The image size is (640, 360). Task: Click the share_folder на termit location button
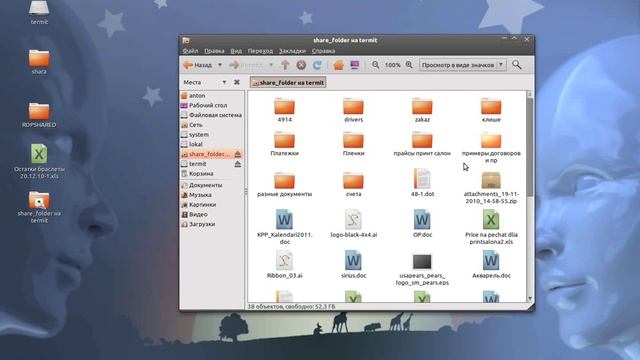288,82
